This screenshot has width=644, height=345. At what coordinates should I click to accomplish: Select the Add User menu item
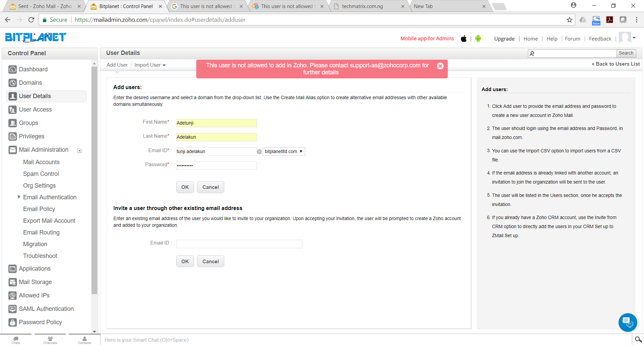click(117, 65)
